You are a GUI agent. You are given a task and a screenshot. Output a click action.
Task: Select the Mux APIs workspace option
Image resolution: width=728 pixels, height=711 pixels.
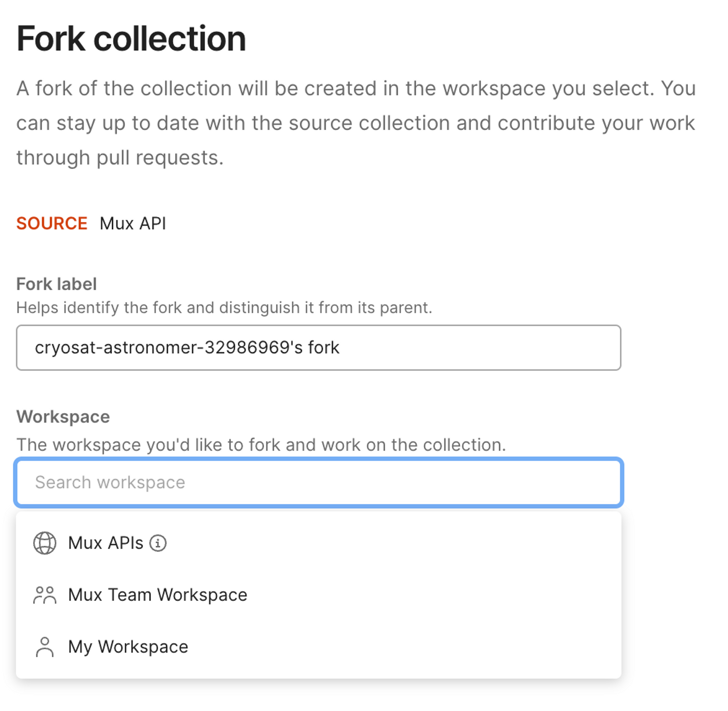point(318,543)
